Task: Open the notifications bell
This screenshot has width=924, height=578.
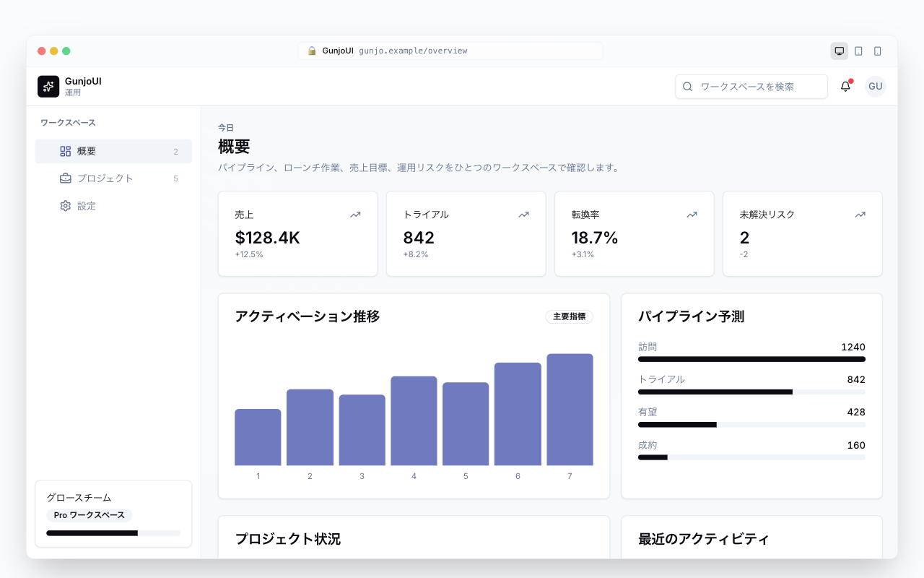Action: point(845,87)
